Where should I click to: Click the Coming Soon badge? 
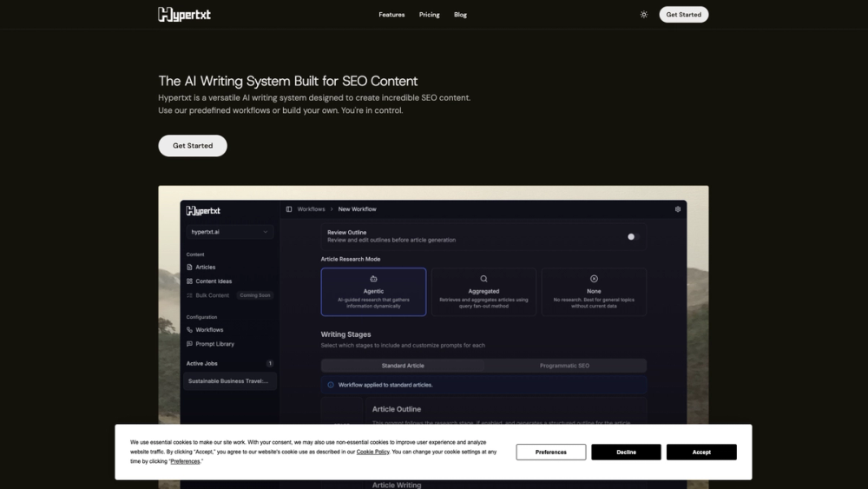click(255, 295)
